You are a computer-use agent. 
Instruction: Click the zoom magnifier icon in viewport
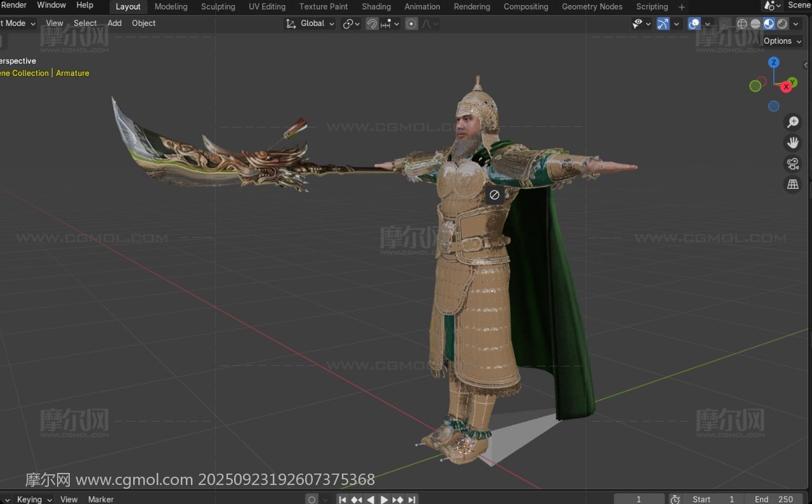pyautogui.click(x=792, y=122)
